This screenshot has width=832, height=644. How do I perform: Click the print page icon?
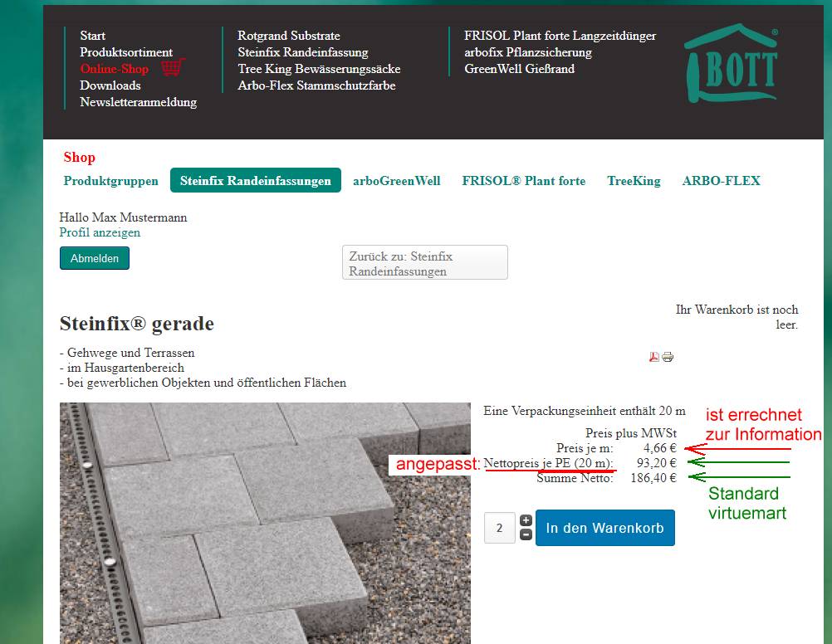click(x=668, y=357)
